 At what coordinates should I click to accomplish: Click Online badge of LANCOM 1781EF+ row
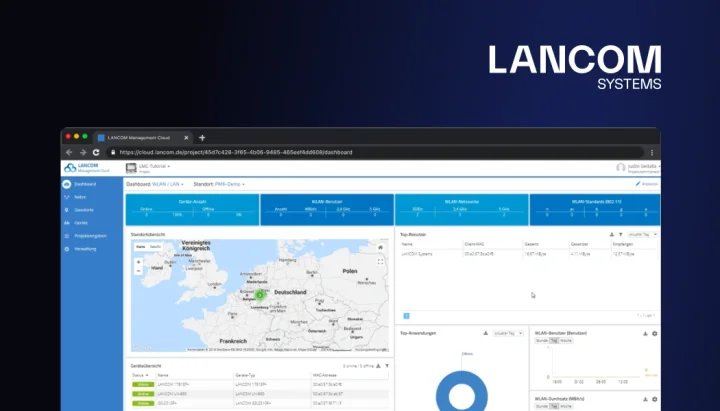pos(143,385)
